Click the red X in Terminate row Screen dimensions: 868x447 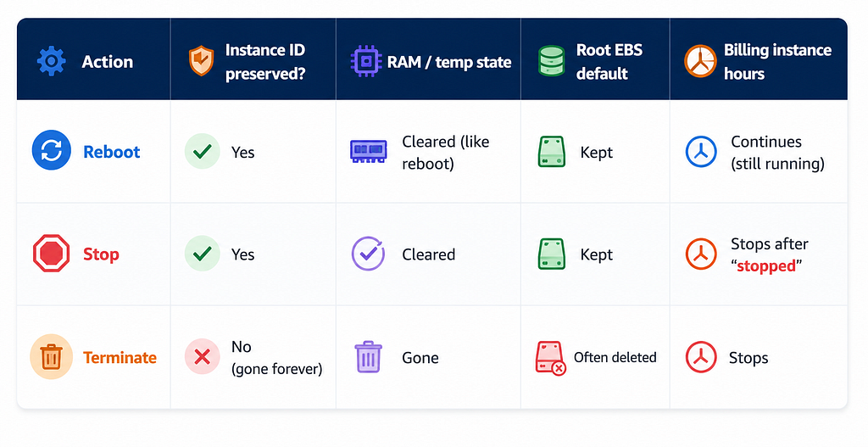tap(202, 357)
